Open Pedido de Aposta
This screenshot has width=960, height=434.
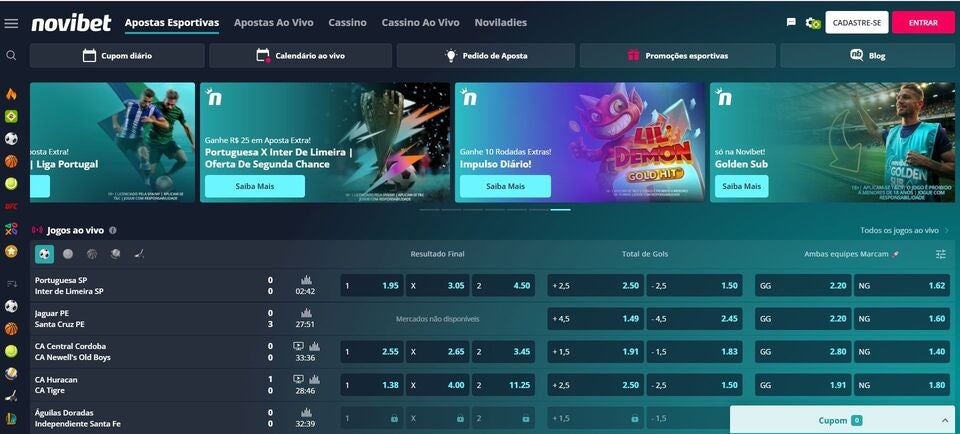486,56
